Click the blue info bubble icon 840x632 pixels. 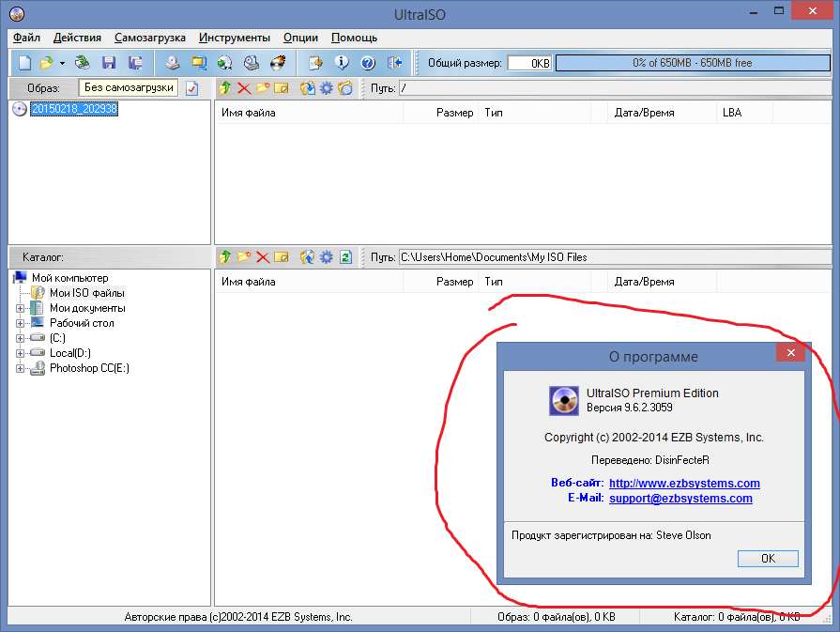(342, 63)
